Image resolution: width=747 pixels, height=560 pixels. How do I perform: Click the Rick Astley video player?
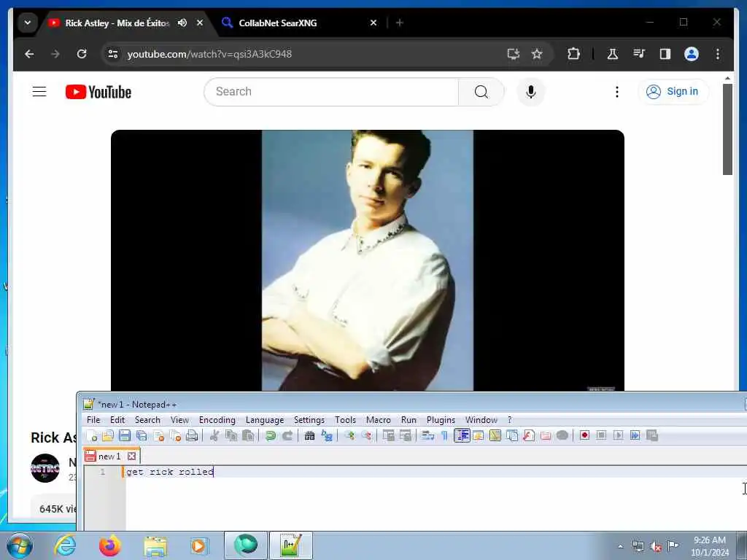368,260
